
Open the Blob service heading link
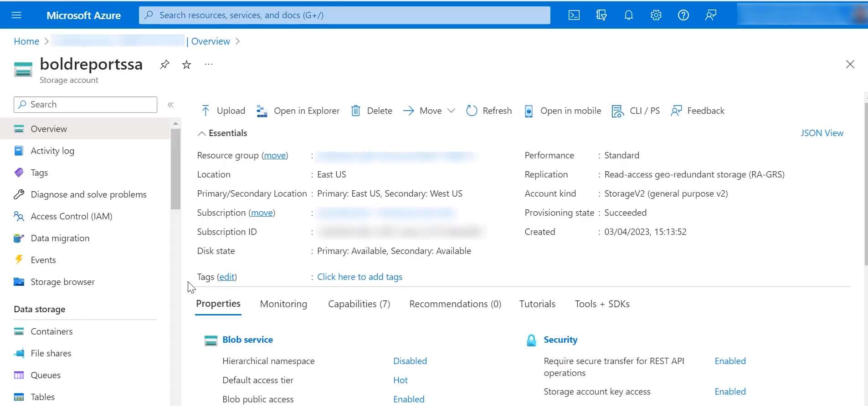247,340
